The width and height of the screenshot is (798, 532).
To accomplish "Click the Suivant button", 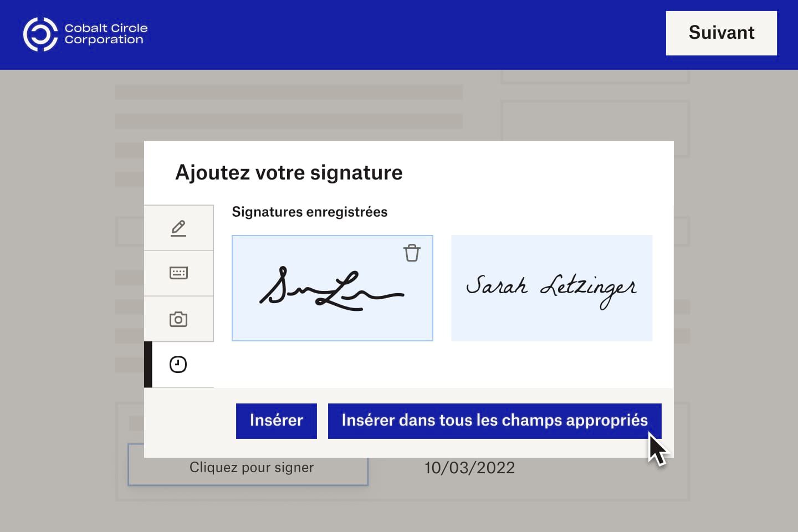I will [x=721, y=33].
